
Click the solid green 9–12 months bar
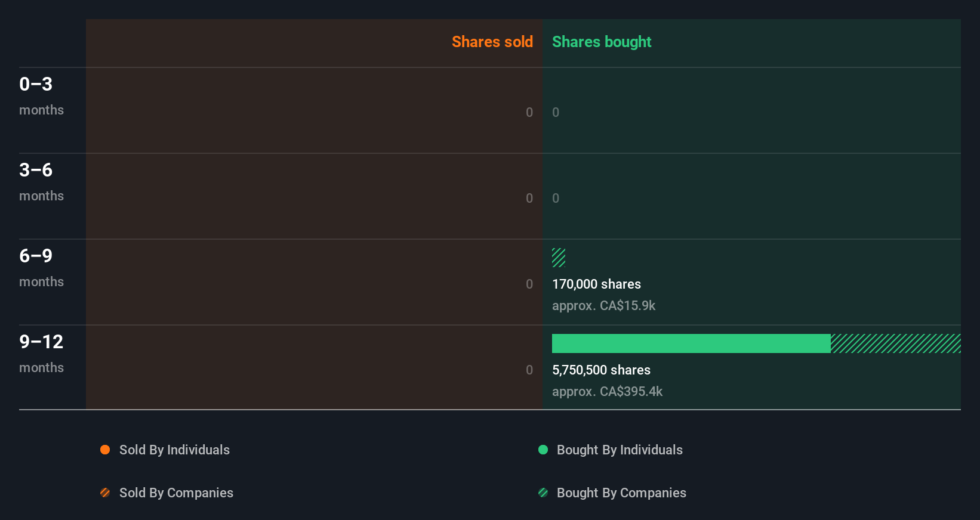(691, 343)
